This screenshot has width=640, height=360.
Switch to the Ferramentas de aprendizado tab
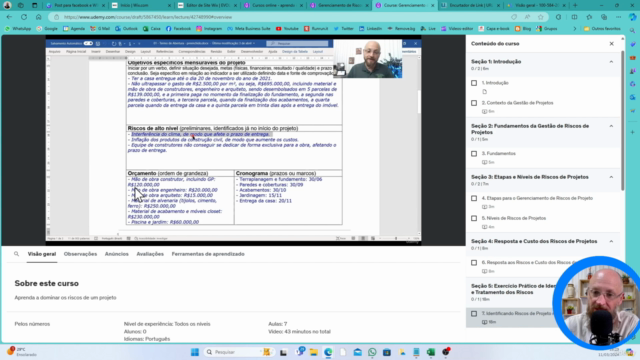208,254
